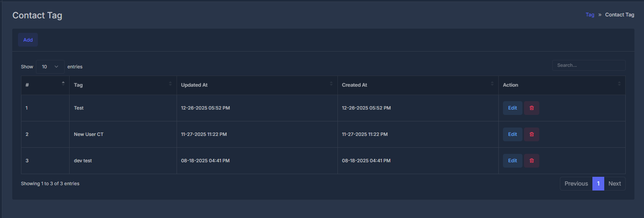The height and width of the screenshot is (218, 644).
Task: Sort table by Created At column
Action: (492, 83)
